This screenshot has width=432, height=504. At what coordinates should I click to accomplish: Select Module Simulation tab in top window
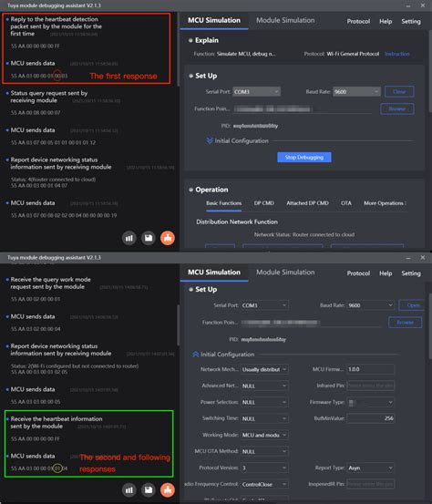coord(285,20)
